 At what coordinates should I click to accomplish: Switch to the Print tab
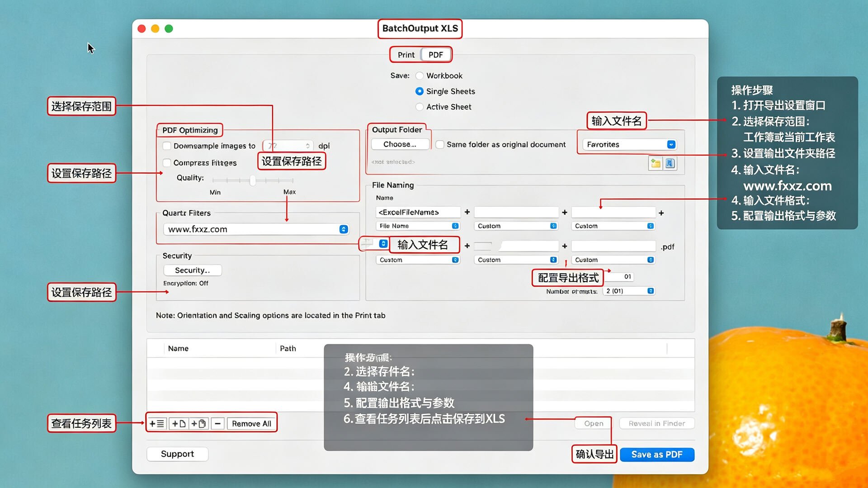coord(406,55)
